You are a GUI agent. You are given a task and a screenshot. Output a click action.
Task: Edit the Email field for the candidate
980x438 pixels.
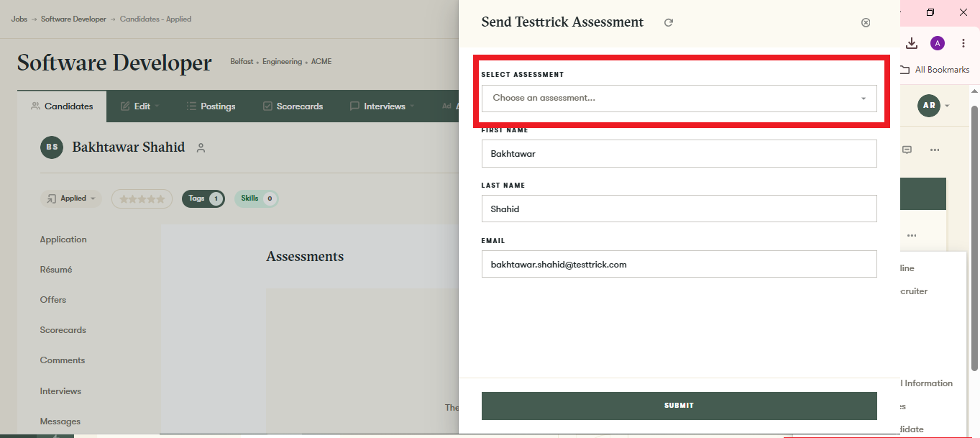(x=679, y=264)
